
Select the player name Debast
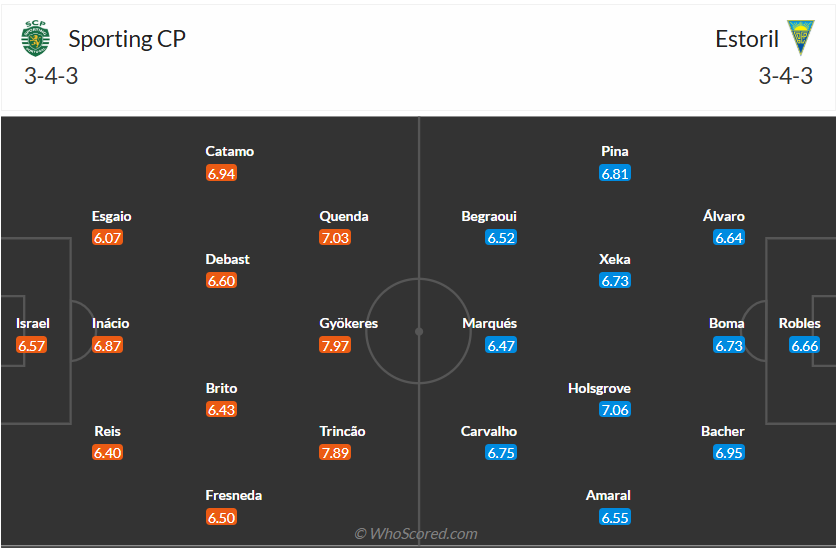(x=228, y=259)
